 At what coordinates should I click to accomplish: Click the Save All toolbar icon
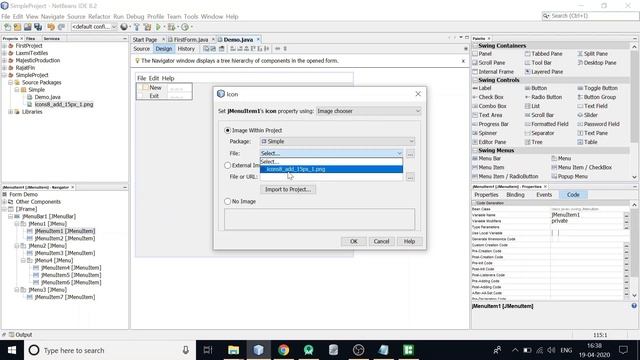(38, 27)
